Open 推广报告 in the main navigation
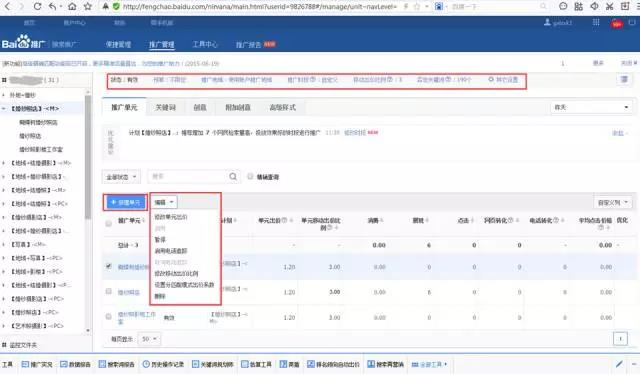Viewport: 640px width, 374px height. pyautogui.click(x=248, y=45)
